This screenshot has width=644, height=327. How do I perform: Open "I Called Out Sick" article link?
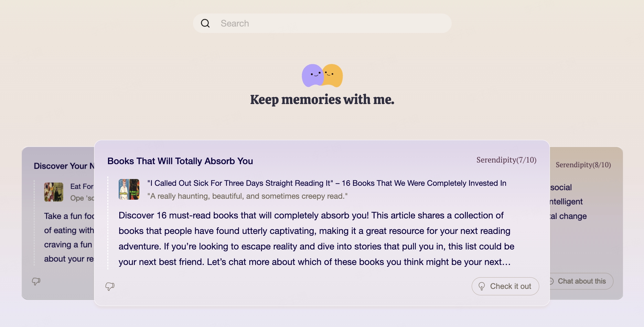pos(327,183)
